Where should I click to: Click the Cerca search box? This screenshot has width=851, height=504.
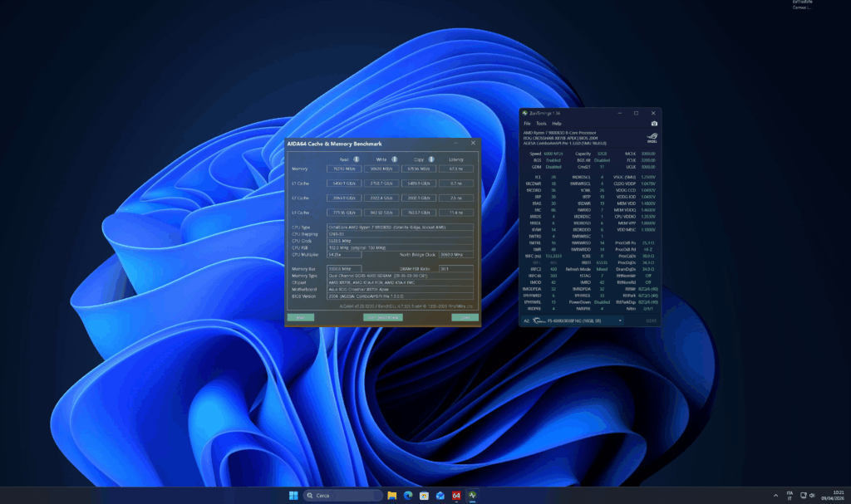click(343, 496)
